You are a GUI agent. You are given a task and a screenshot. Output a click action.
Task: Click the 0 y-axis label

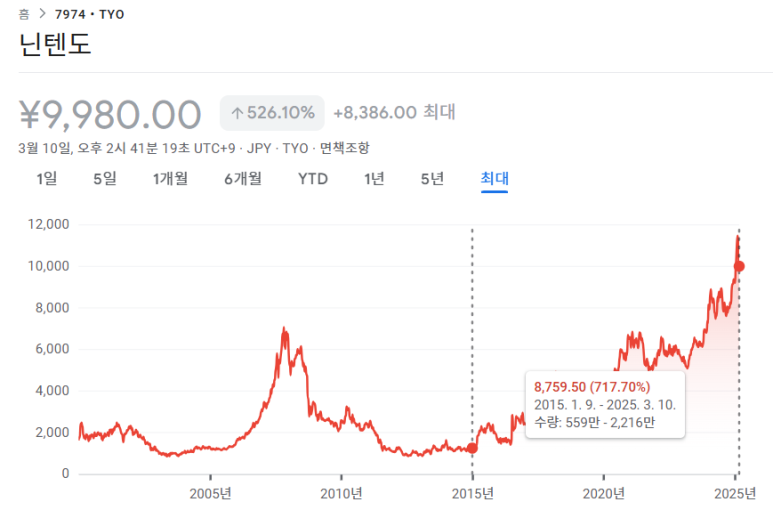65,474
